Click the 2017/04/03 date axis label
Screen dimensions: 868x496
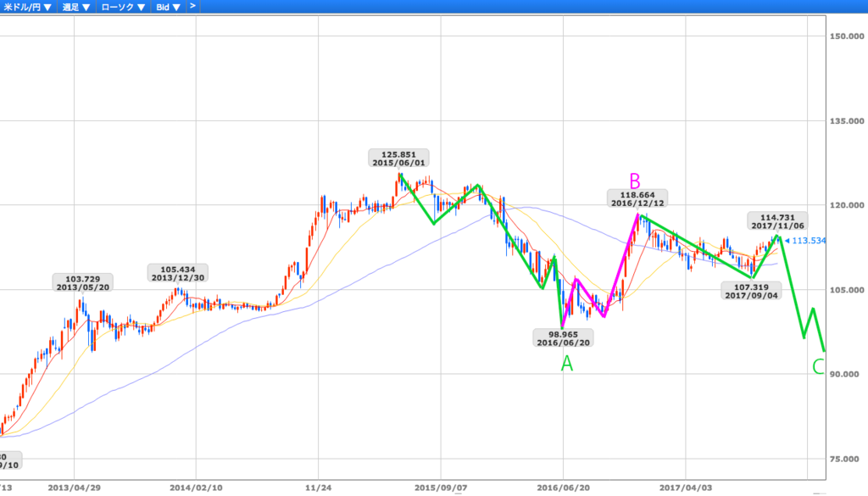coord(685,488)
